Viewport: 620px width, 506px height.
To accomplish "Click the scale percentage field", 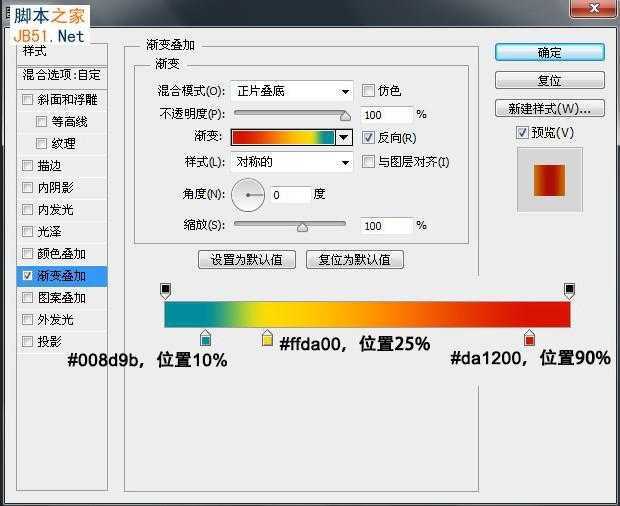I will [386, 226].
